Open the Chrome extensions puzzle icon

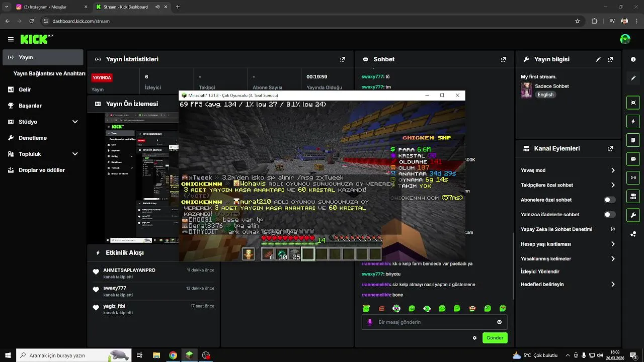coord(595,21)
